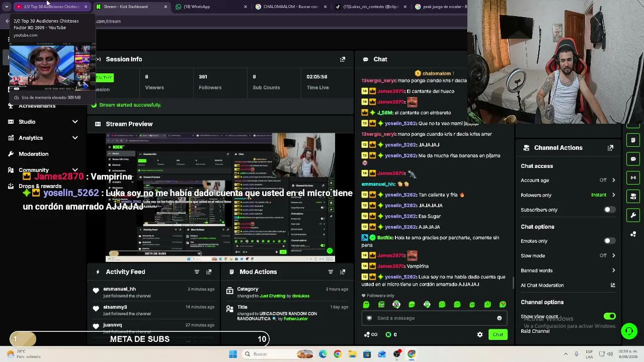Pick the last quick emote with hearts

[503, 305]
